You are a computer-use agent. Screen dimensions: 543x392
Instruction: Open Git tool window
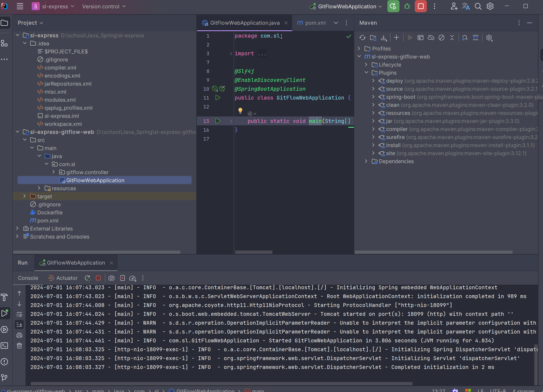pos(4,378)
